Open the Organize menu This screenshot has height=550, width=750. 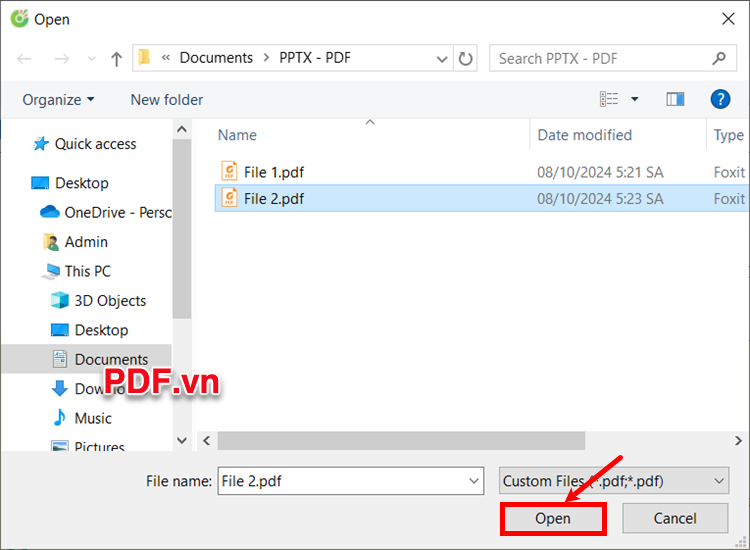tap(59, 100)
